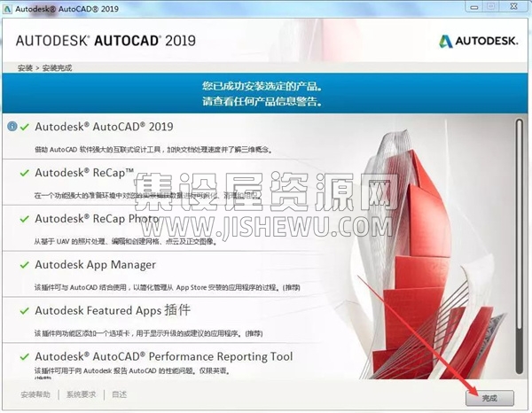532x413 pixels.
Task: Click the green checkmark next to Autodesk AutoCAD 2019
Action: point(25,127)
